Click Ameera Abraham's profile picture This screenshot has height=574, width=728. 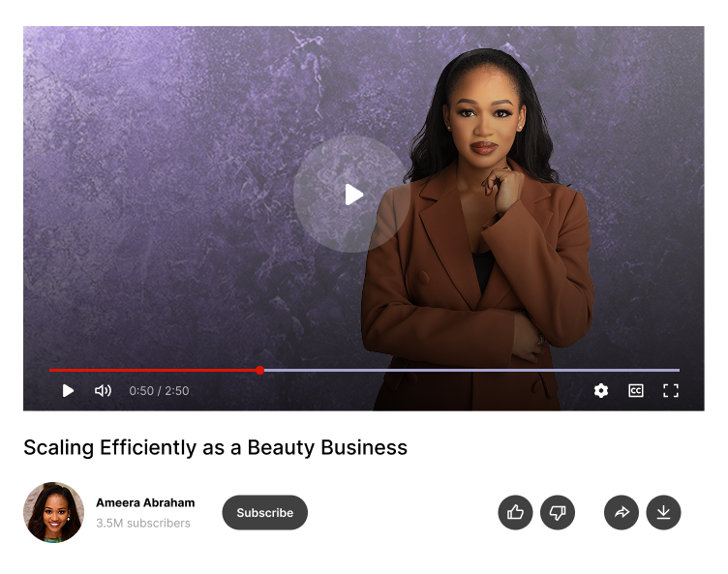[54, 512]
